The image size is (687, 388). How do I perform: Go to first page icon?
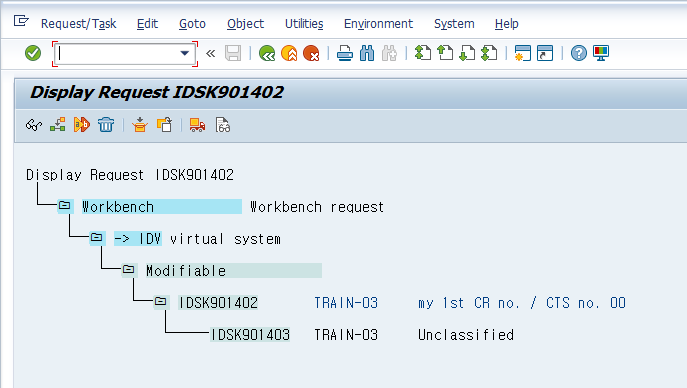[x=423, y=53]
